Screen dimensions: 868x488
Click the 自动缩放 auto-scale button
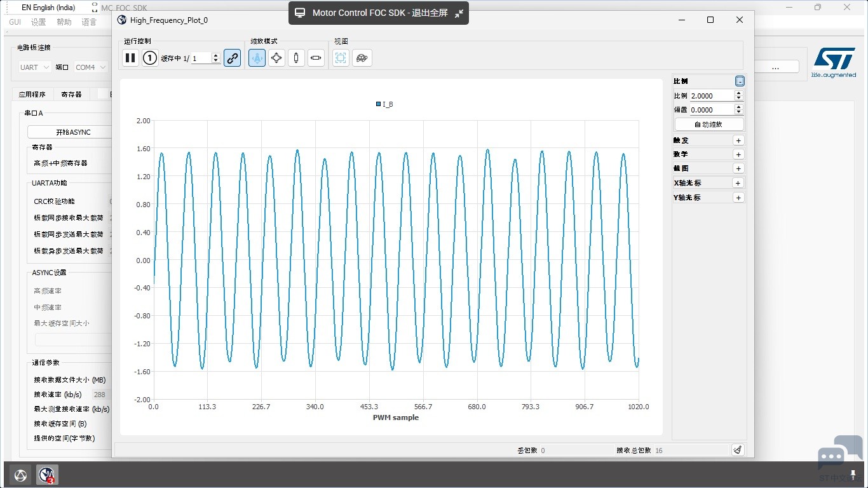[709, 125]
